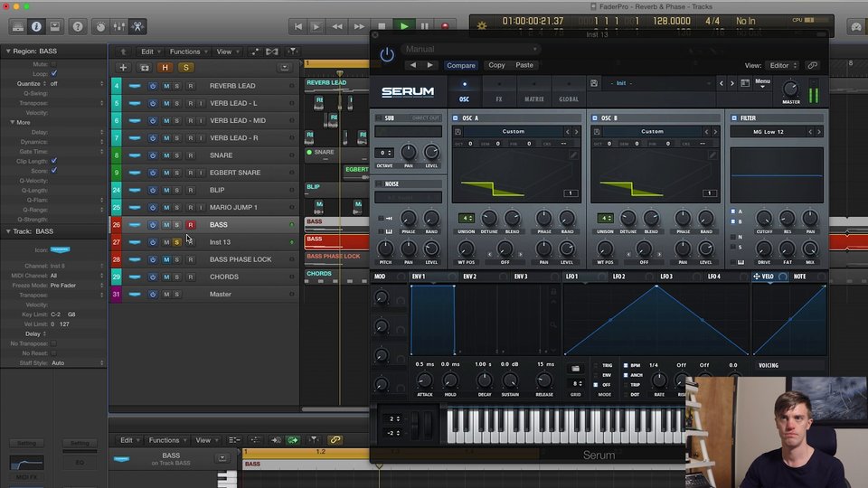
Task: Toggle the Inspector info button
Action: click(36, 26)
